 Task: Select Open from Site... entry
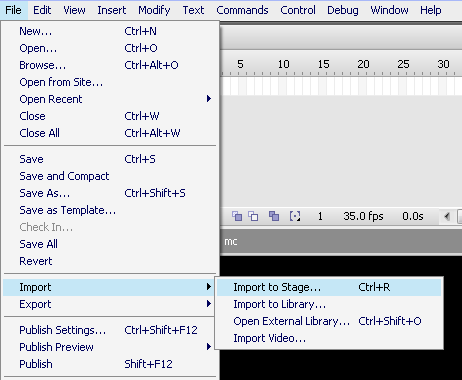tap(110, 82)
